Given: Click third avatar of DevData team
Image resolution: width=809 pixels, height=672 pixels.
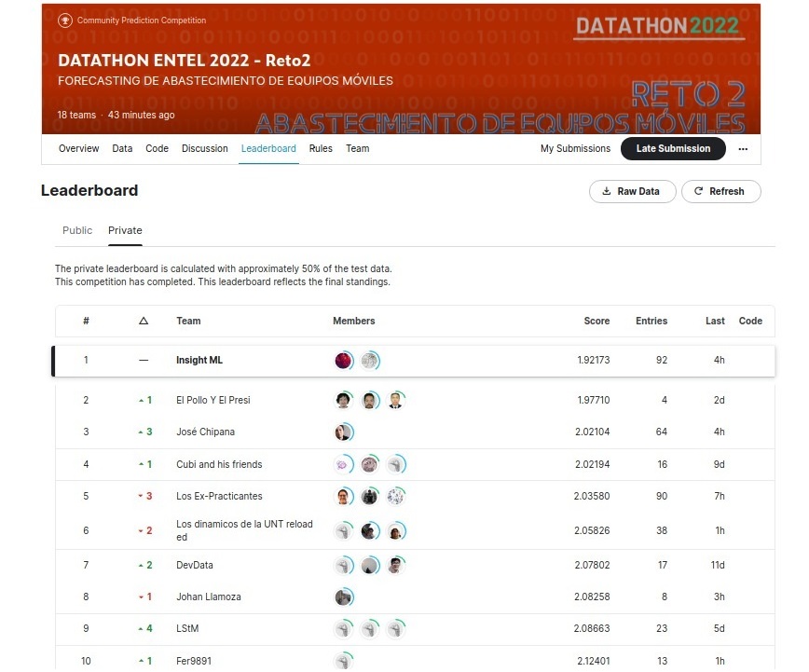Looking at the screenshot, I should [x=396, y=566].
